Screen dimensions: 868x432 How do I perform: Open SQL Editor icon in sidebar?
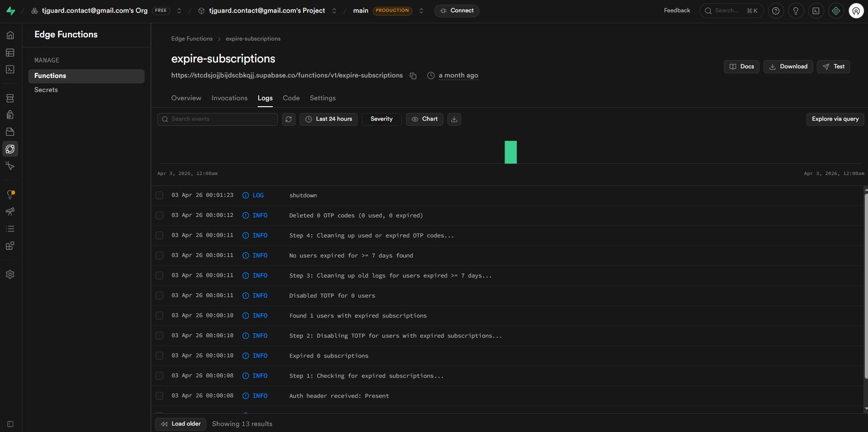tap(10, 69)
